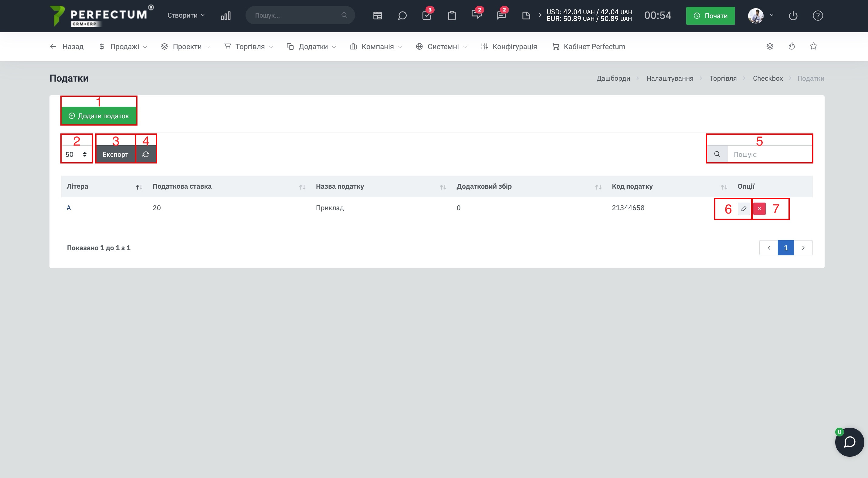The width and height of the screenshot is (868, 478).
Task: Open tasks icon with badge 3
Action: [x=427, y=15]
